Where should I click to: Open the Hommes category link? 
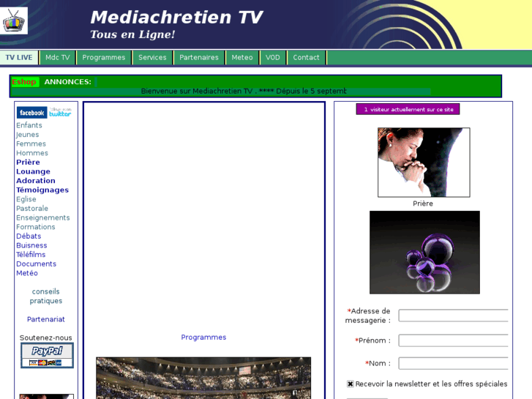32,153
